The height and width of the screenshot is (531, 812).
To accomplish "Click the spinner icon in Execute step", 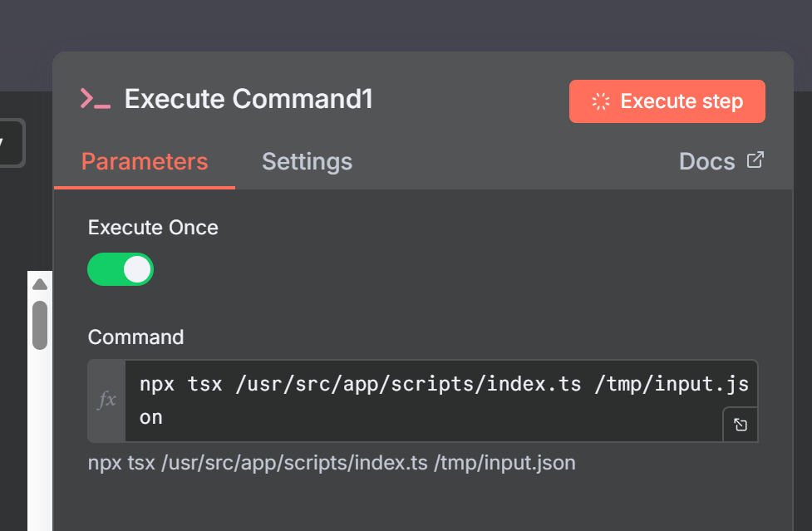I will (x=601, y=101).
